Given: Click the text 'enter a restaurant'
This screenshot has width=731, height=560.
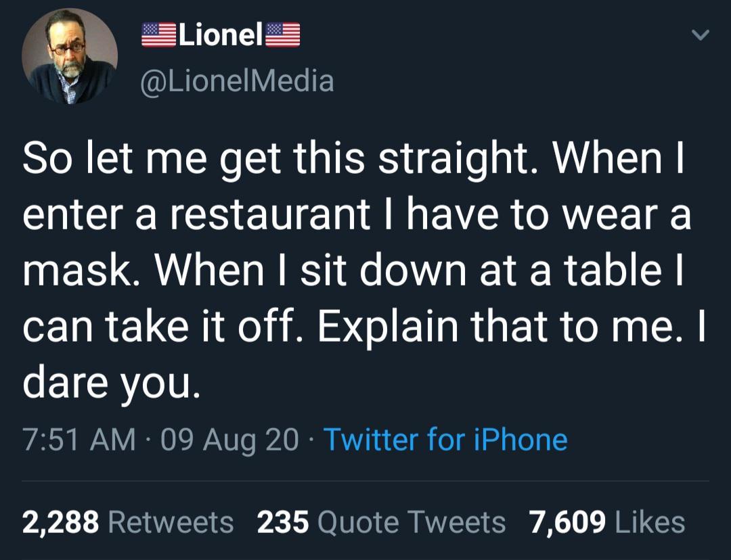Looking at the screenshot, I should click(196, 215).
